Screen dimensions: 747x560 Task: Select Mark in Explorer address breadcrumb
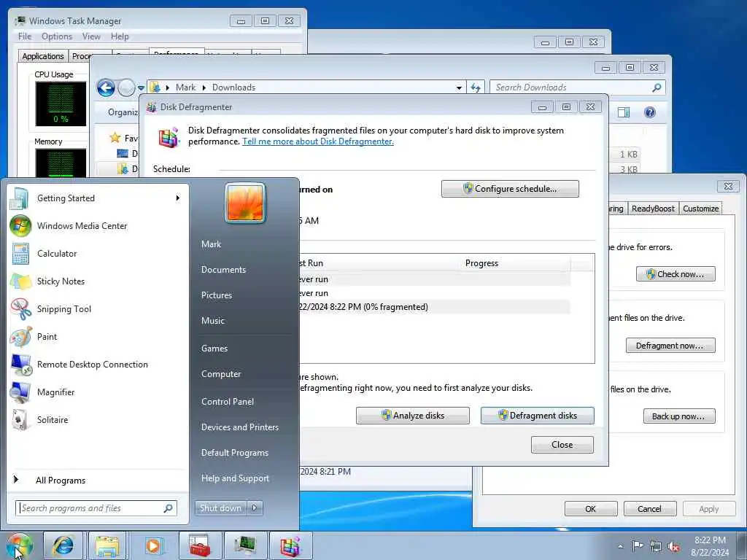[x=185, y=87]
